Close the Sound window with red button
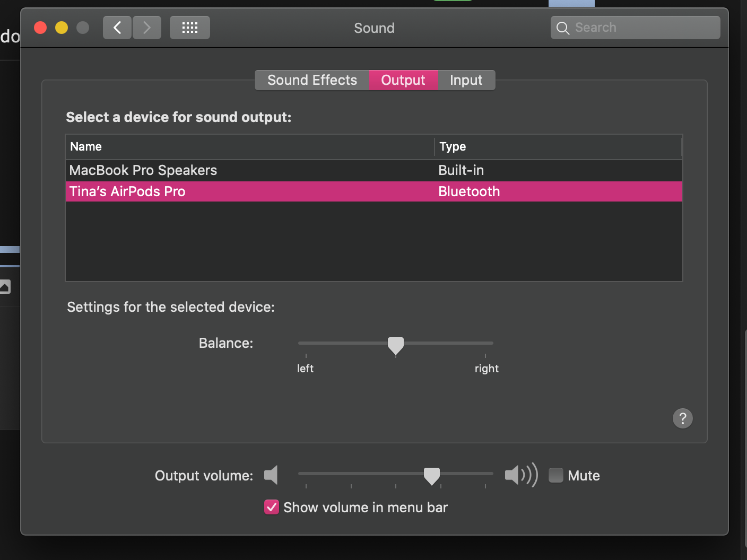The width and height of the screenshot is (747, 560). tap(40, 28)
